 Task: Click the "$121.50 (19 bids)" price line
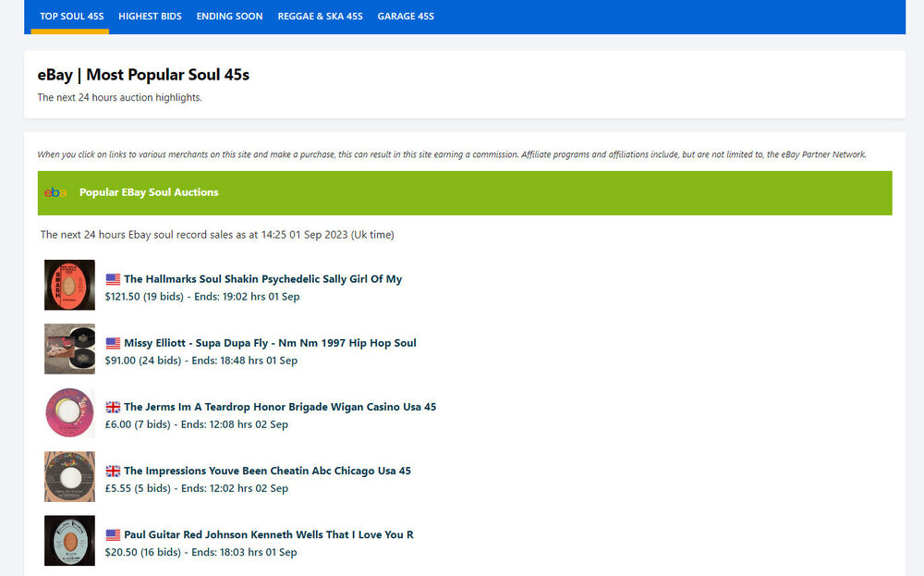202,297
